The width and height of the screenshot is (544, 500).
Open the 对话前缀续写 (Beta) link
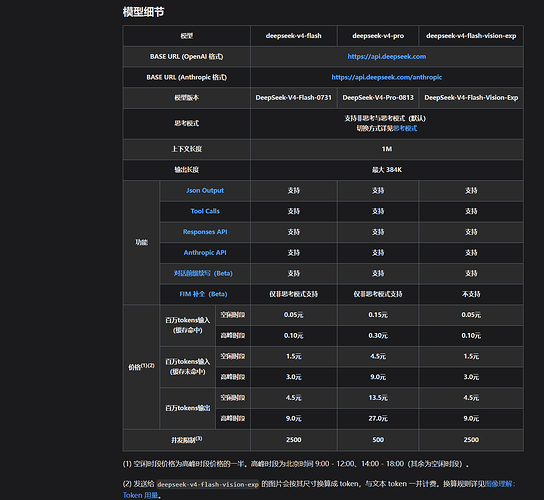pyautogui.click(x=203, y=273)
